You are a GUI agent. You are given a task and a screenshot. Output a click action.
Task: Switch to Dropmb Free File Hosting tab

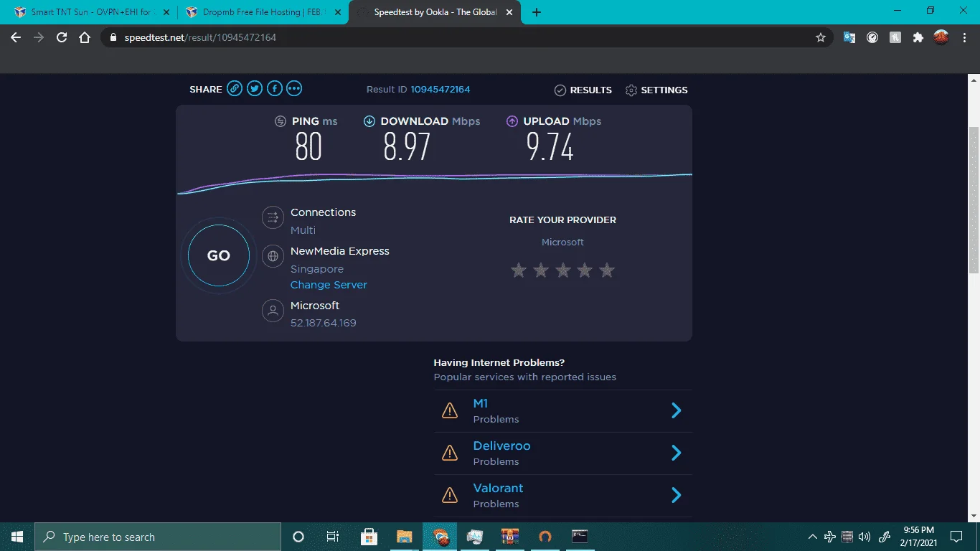click(x=263, y=12)
